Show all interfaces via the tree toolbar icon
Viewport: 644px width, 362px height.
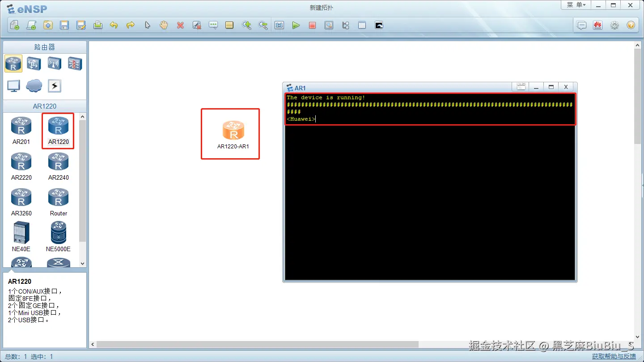345,25
